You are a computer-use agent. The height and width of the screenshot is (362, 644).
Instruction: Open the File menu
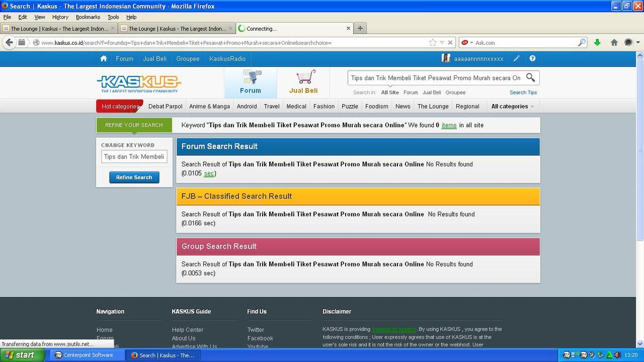[x=7, y=17]
